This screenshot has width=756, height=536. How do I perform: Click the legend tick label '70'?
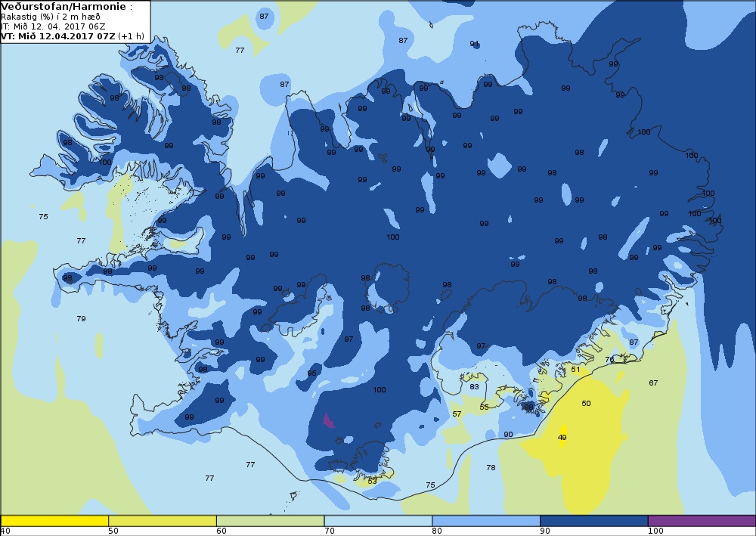click(x=330, y=531)
